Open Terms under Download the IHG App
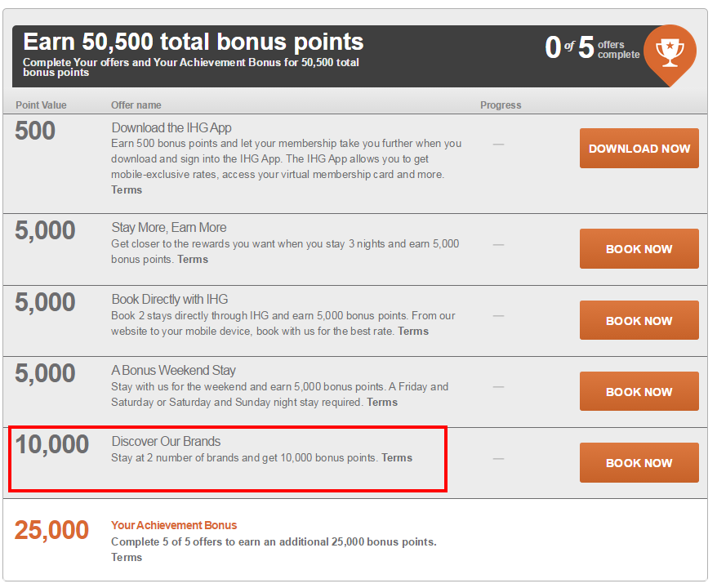 click(x=127, y=189)
